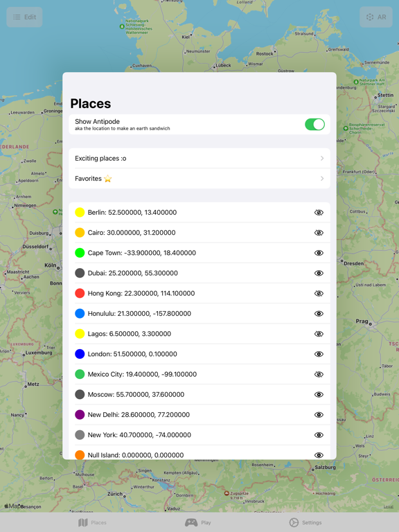399x532 pixels.
Task: Select the Lagos: 6.500000, 3.300000 row
Action: pyautogui.click(x=199, y=334)
